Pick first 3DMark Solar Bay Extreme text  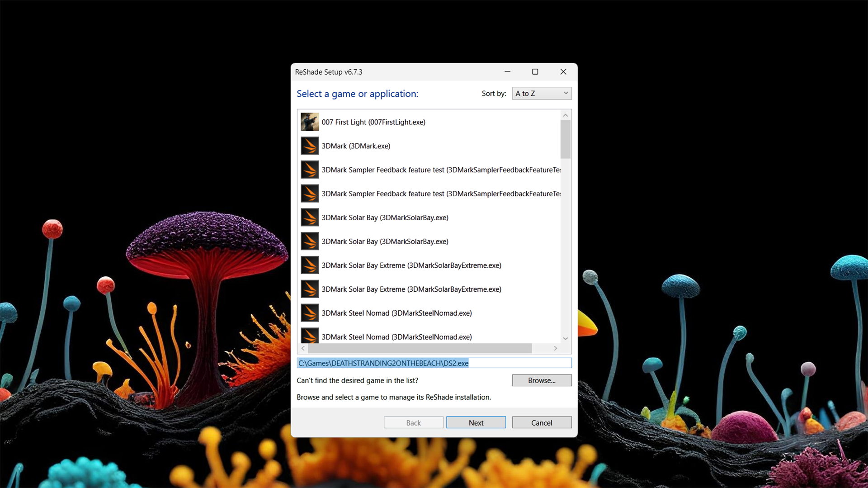411,265
